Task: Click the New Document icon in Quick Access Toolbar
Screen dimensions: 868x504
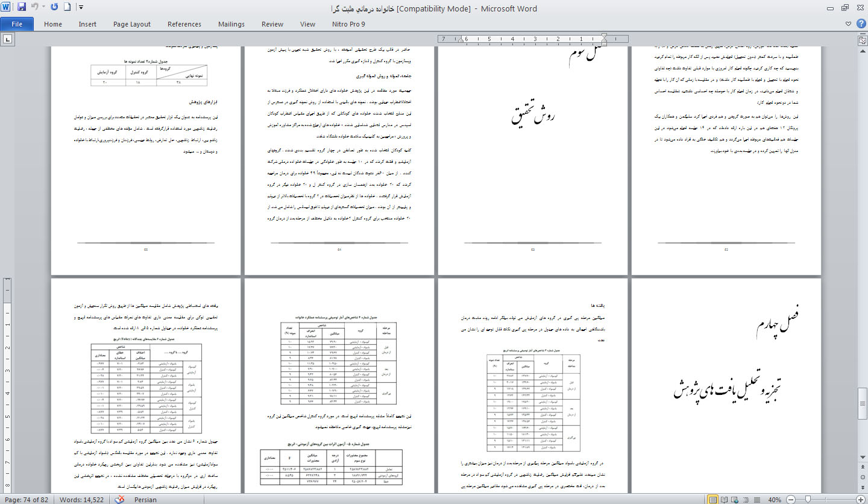Action: pos(68,8)
